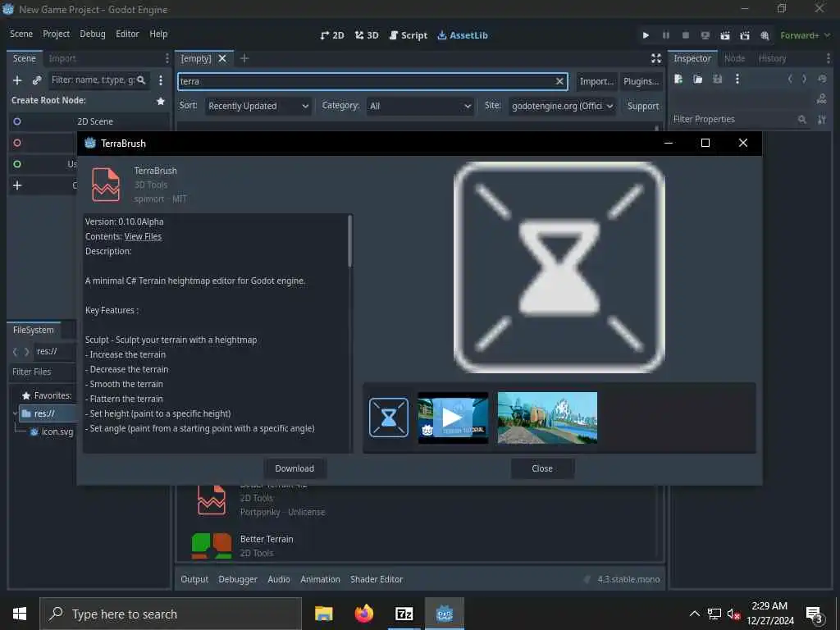The image size is (840, 630).
Task: Click Import... button in AssetLib
Action: (x=597, y=81)
